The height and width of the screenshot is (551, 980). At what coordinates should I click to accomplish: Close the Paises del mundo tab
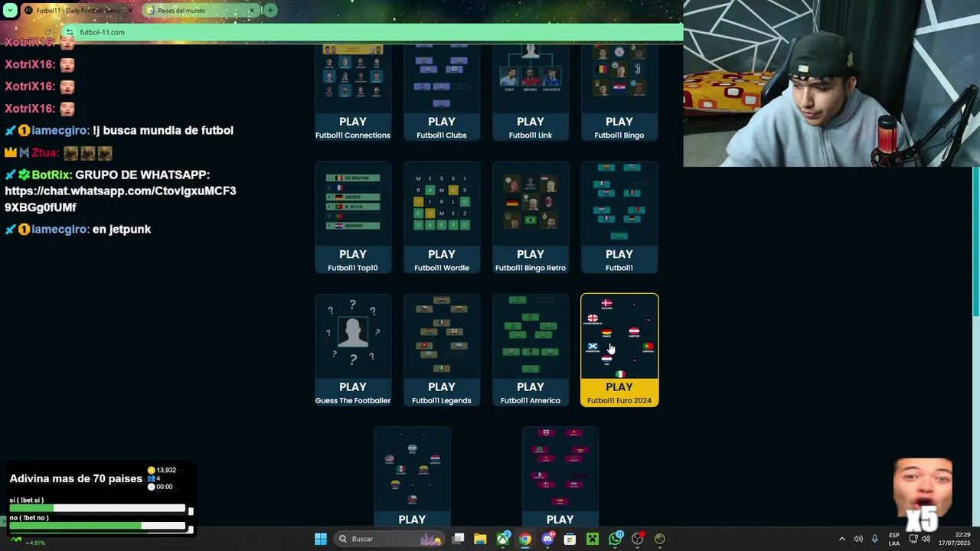pyautogui.click(x=252, y=11)
